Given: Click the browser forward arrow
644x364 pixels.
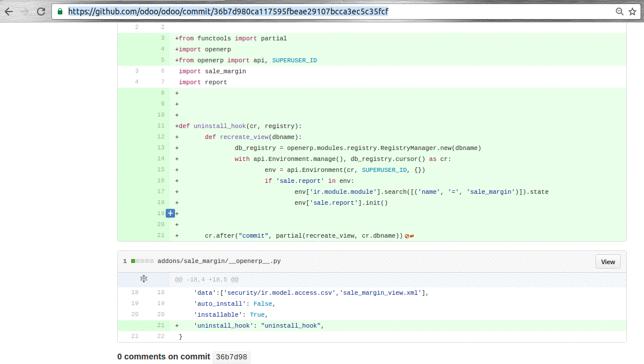Looking at the screenshot, I should [25, 12].
